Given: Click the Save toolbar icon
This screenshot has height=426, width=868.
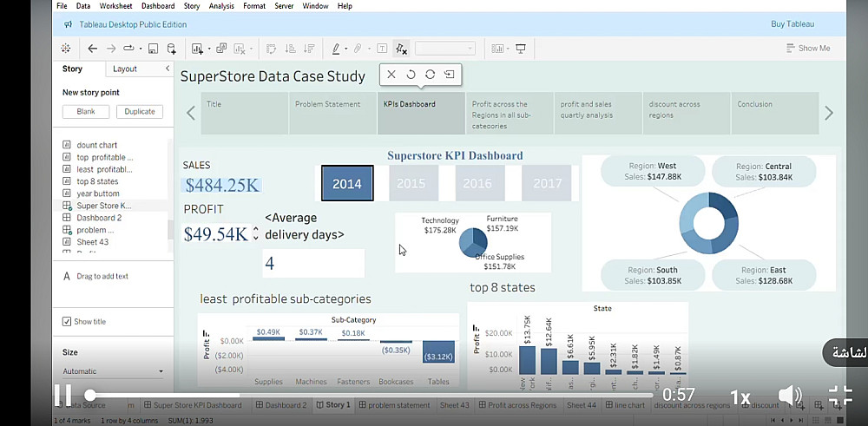Looking at the screenshot, I should 154,49.
